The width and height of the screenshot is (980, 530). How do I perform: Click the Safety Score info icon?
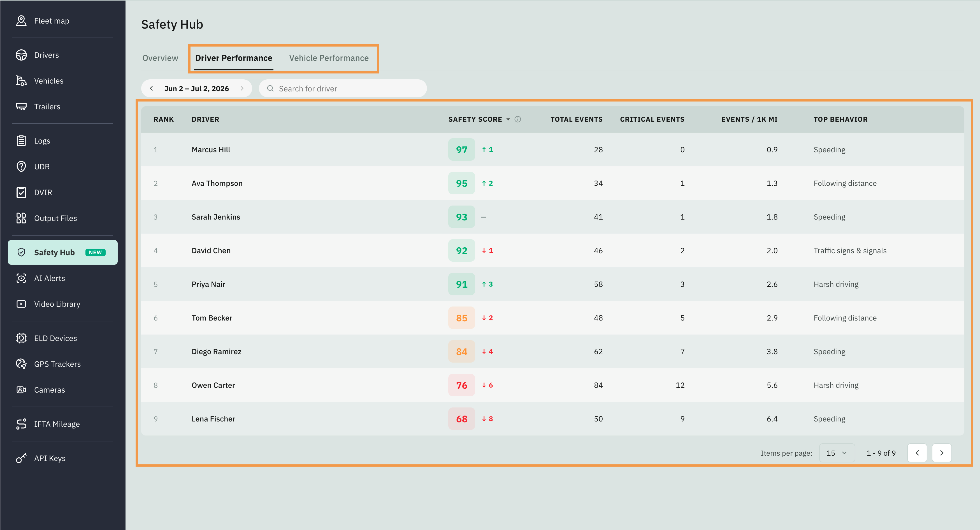(518, 119)
